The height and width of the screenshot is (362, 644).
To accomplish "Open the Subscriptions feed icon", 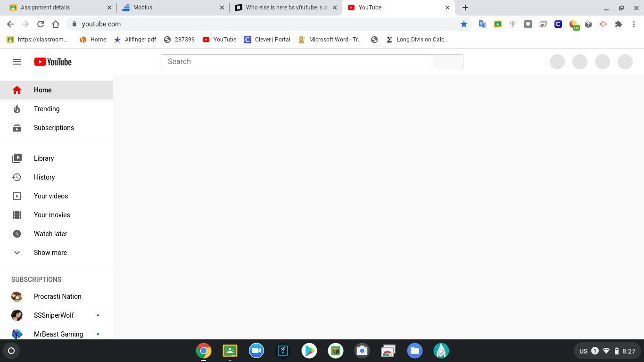I will 17,128.
